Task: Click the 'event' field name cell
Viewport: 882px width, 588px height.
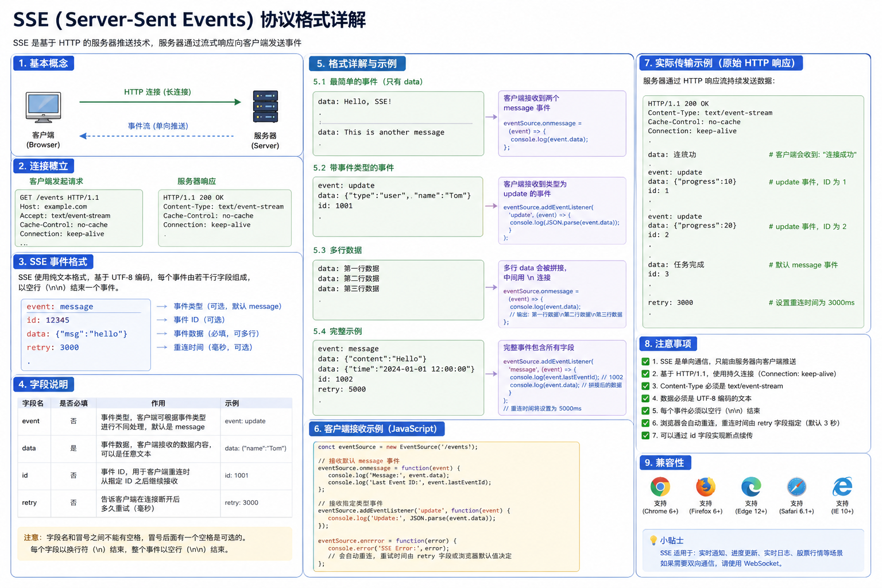Action: 31,421
